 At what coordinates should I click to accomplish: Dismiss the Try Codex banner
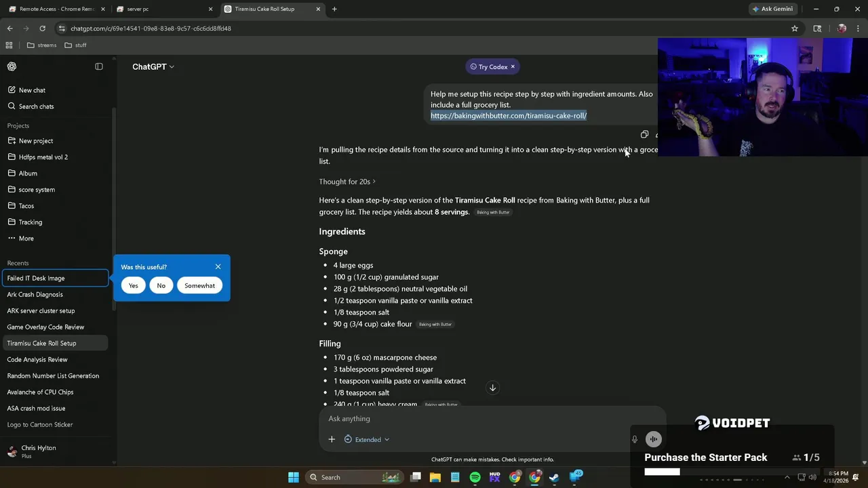(513, 66)
